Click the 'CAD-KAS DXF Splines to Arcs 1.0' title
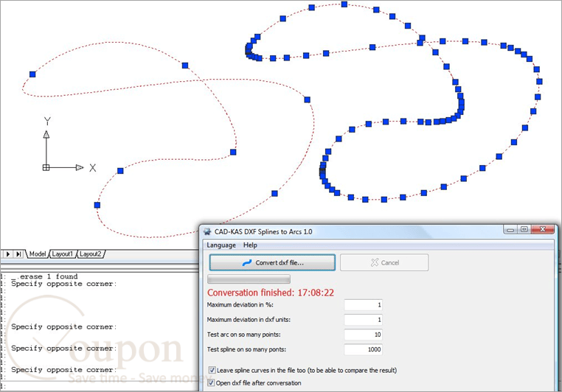The height and width of the screenshot is (392, 562). 263,231
